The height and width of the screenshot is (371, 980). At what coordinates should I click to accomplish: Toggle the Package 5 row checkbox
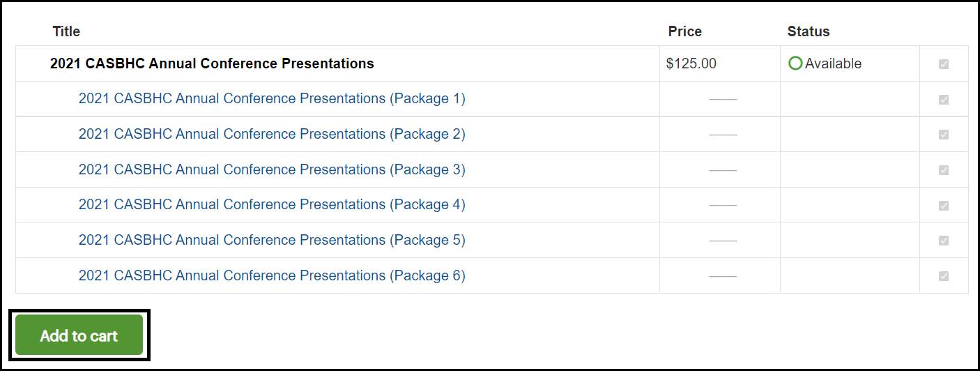tap(944, 241)
